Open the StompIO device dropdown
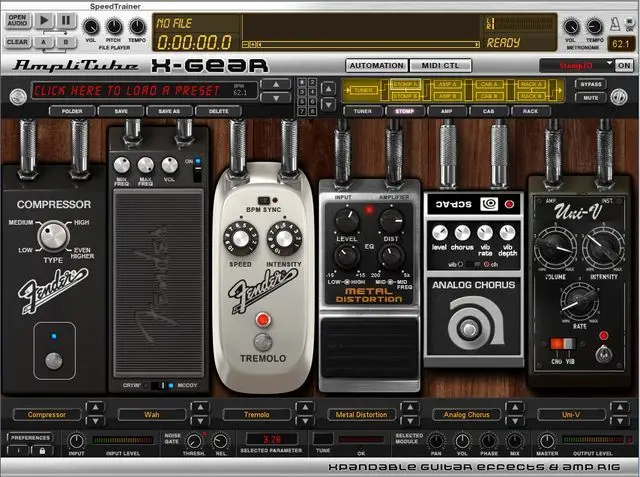 576,65
